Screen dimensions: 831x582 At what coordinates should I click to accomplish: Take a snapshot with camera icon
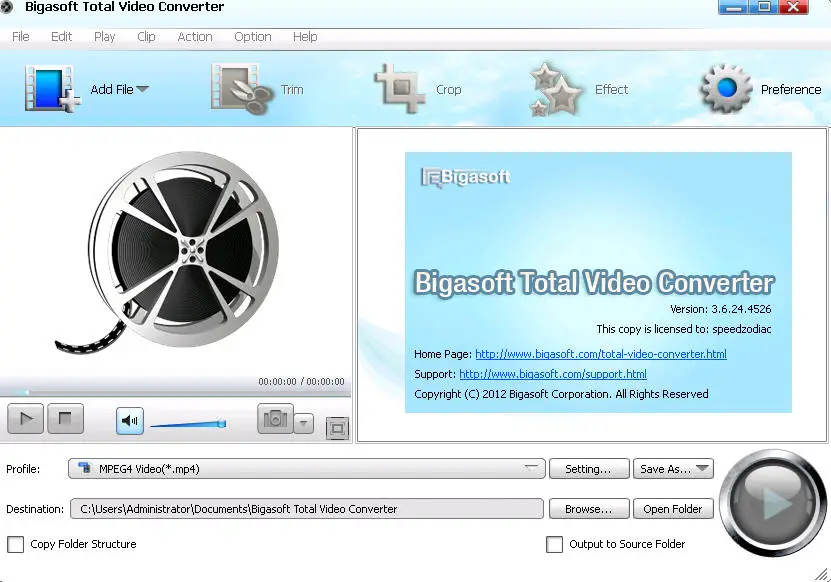[x=275, y=419]
